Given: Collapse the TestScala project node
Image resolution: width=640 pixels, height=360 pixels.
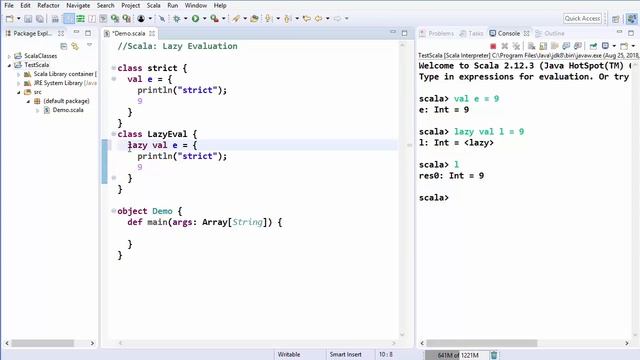Looking at the screenshot, I should tap(9, 65).
